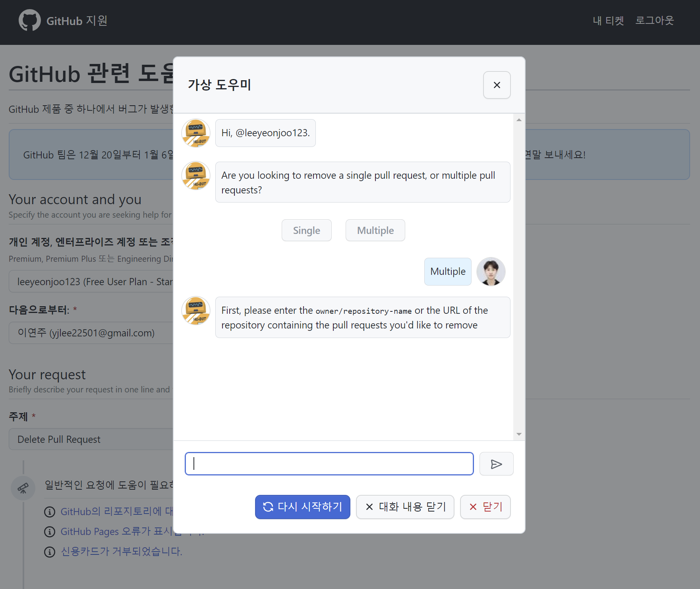Click the sent Multiple reply bubble

pos(448,272)
